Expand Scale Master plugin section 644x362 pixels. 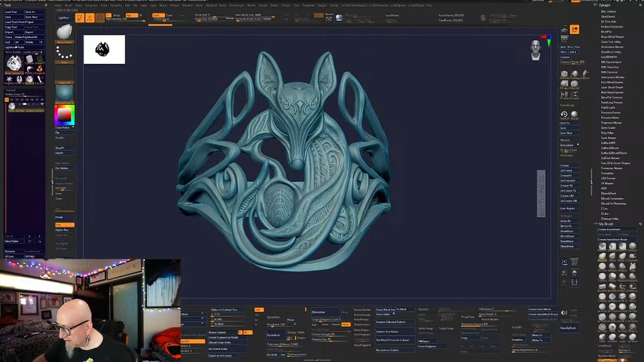(x=609, y=138)
